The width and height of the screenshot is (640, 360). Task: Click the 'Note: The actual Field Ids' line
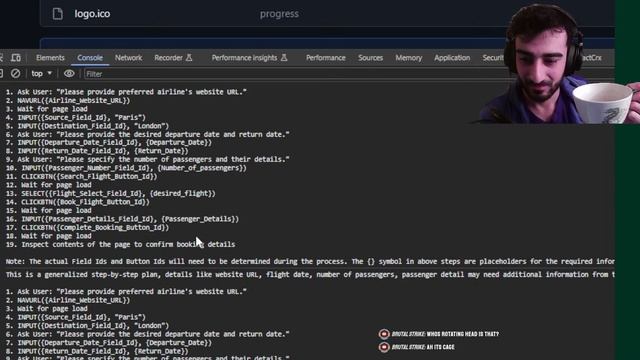pyautogui.click(x=310, y=261)
